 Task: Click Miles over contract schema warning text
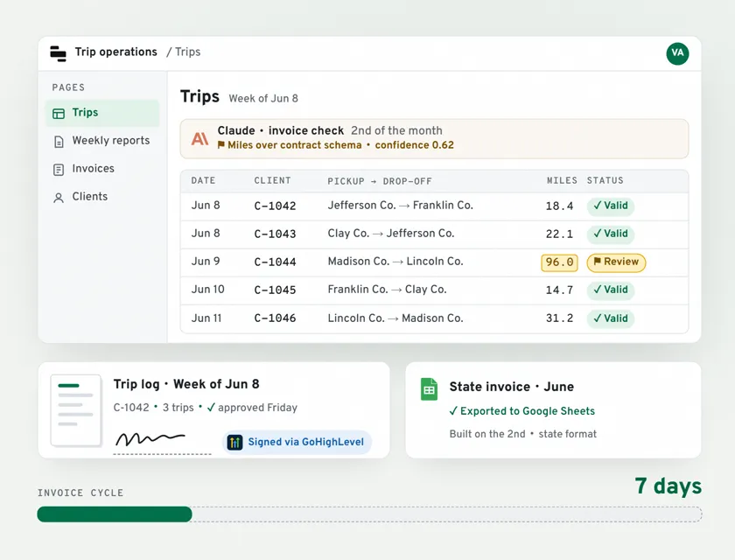(x=295, y=145)
